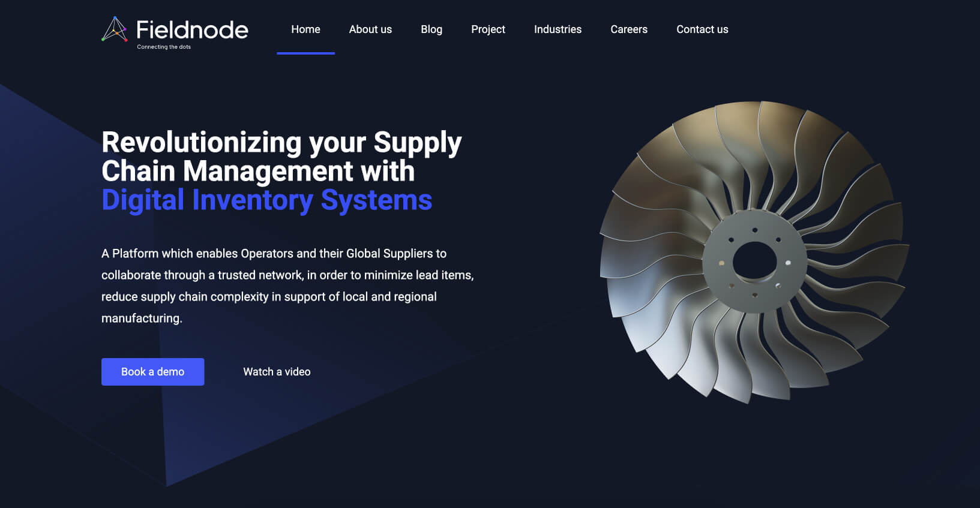This screenshot has height=508, width=980.
Task: Click the Fieldnode triangle logo icon
Action: click(x=114, y=29)
